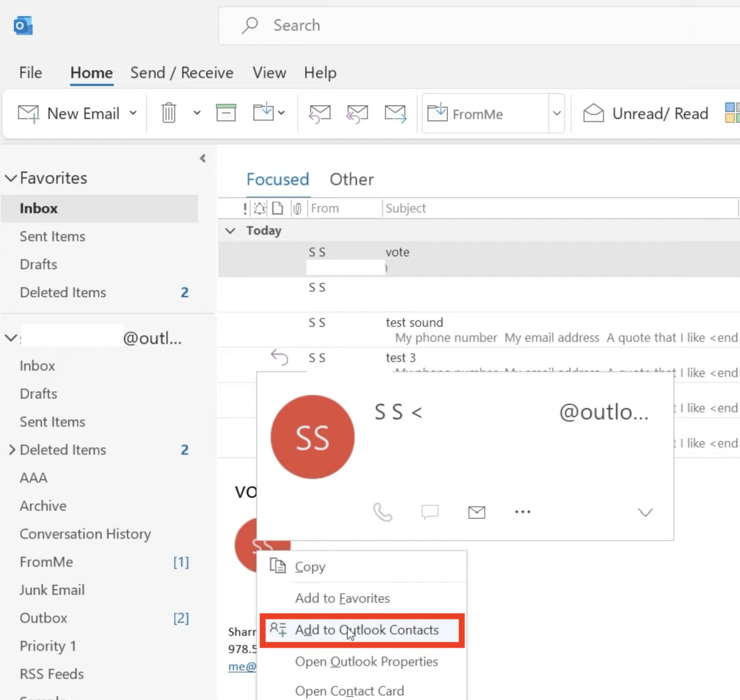
Task: Switch to the Other inbox tab
Action: click(351, 179)
